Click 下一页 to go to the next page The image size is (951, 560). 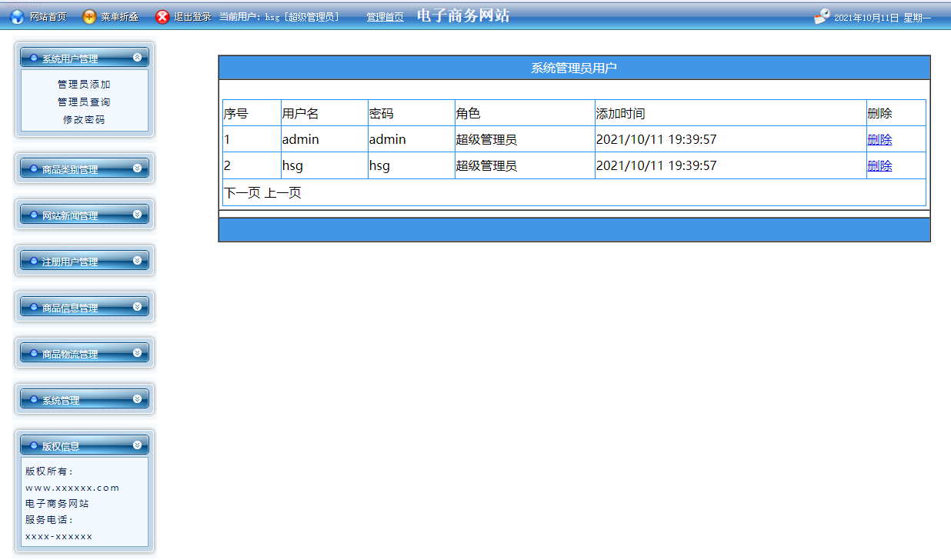(242, 193)
